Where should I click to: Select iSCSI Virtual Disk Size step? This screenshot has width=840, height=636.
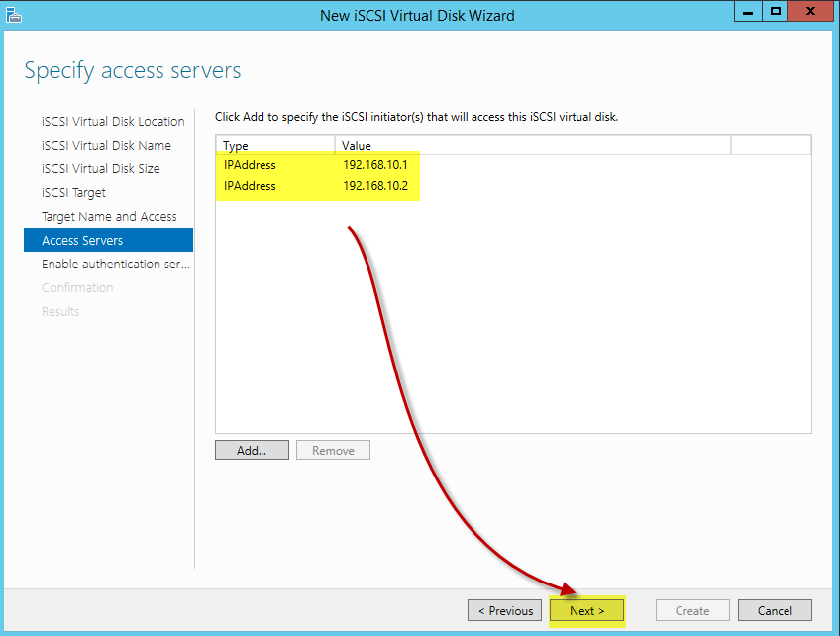[x=101, y=168]
